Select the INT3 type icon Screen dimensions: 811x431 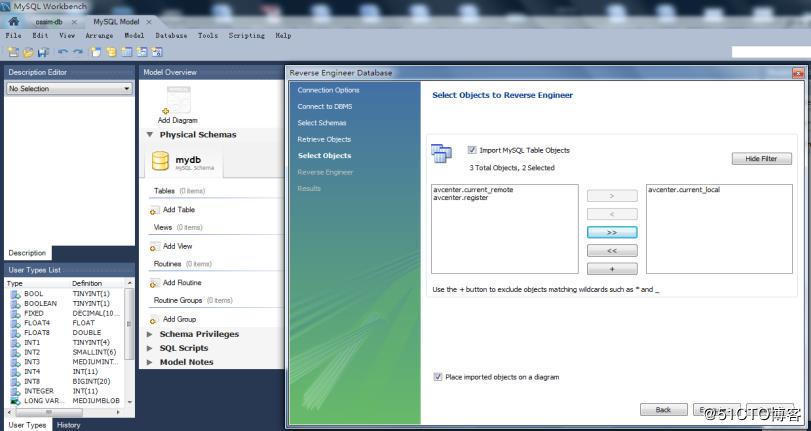click(x=16, y=362)
